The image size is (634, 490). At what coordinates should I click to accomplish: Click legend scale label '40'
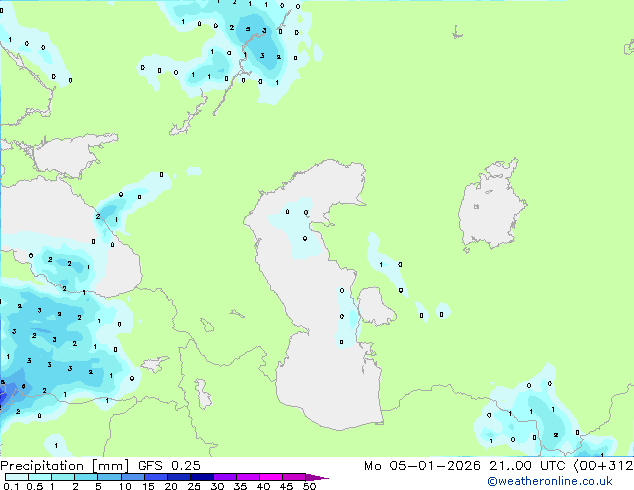[x=263, y=486]
